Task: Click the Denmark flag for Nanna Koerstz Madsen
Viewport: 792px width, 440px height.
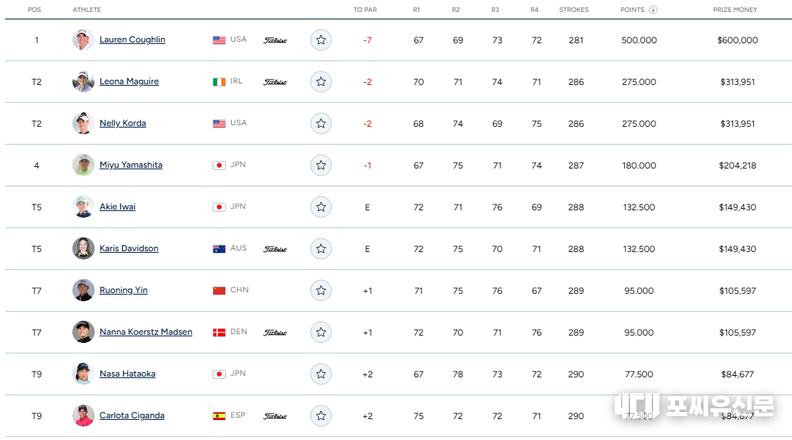Action: (219, 332)
